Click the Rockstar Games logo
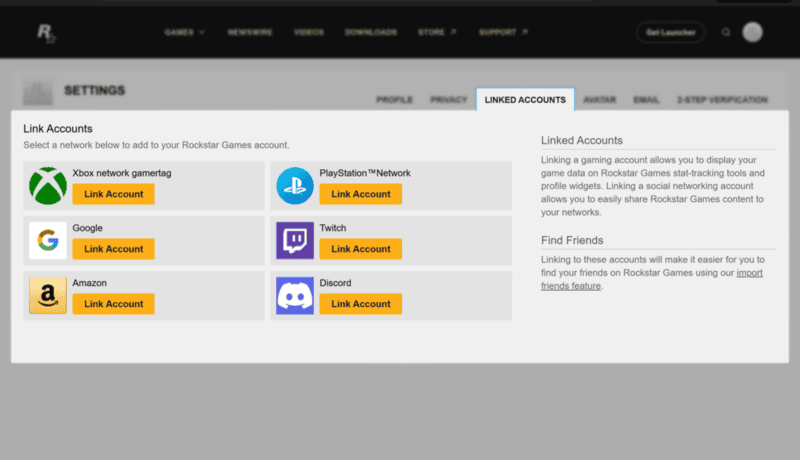 pos(46,33)
